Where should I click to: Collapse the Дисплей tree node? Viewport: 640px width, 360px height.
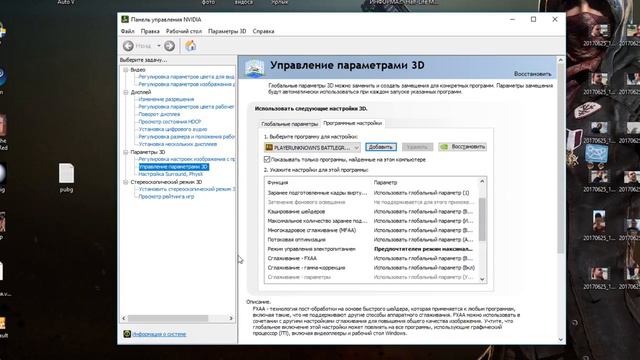coord(126,92)
